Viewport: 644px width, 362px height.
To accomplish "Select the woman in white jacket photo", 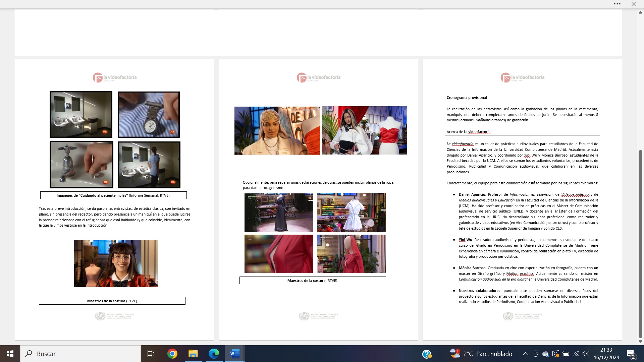I will point(364,131).
